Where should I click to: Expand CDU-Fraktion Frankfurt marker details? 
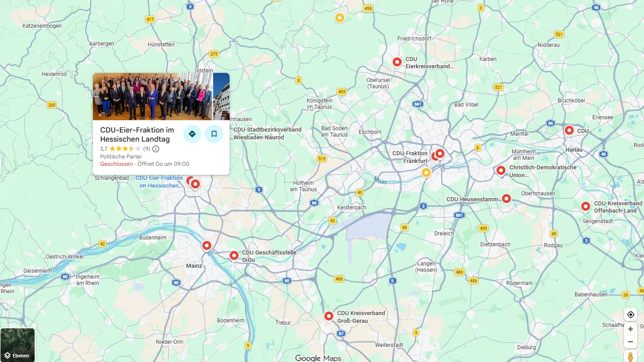[440, 154]
